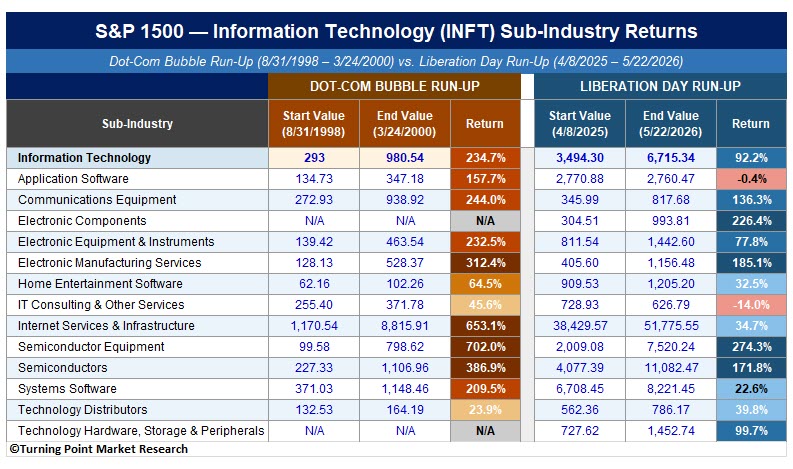Click end value 7,520.24
This screenshot has width=793, height=469.
tap(671, 347)
